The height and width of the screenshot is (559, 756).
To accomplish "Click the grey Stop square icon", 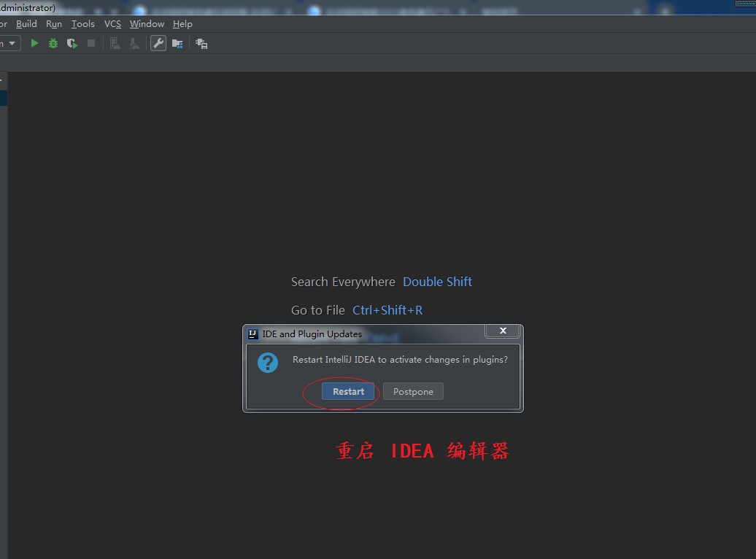I will click(x=91, y=43).
